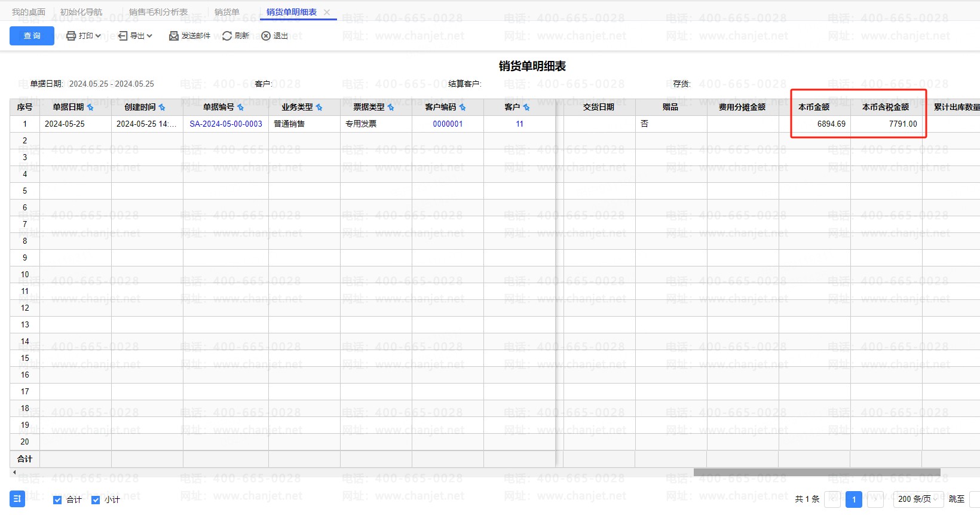
Task: Click the 刷新 label in the toolbar
Action: pyautogui.click(x=242, y=36)
